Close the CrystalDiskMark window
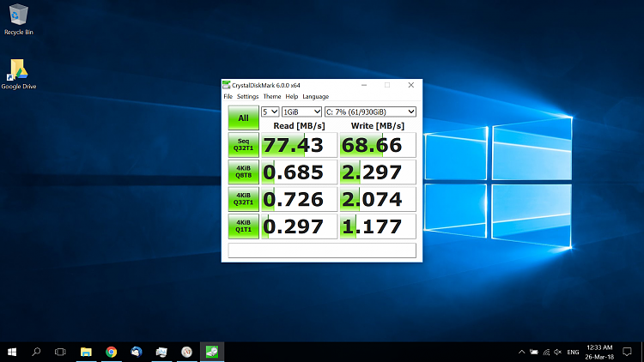Viewport: 644px width, 362px height. 410,85
